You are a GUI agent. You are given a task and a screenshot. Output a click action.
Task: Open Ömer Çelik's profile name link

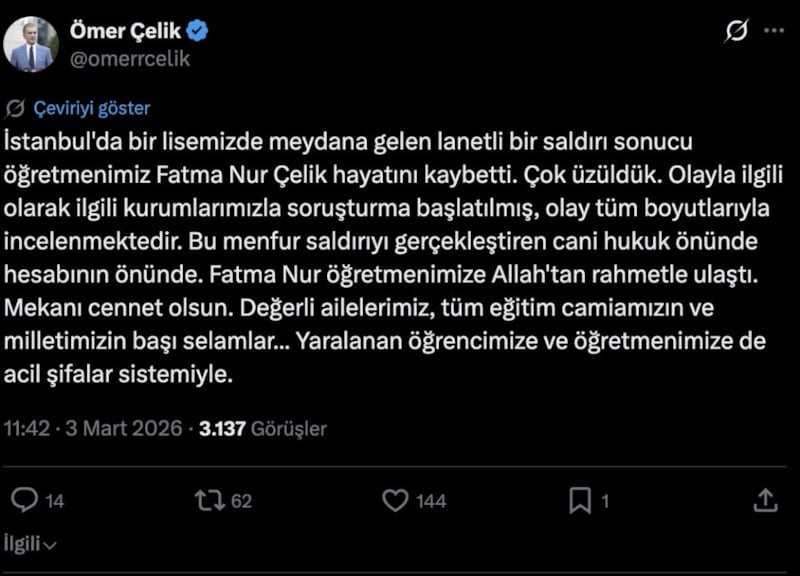click(x=125, y=32)
